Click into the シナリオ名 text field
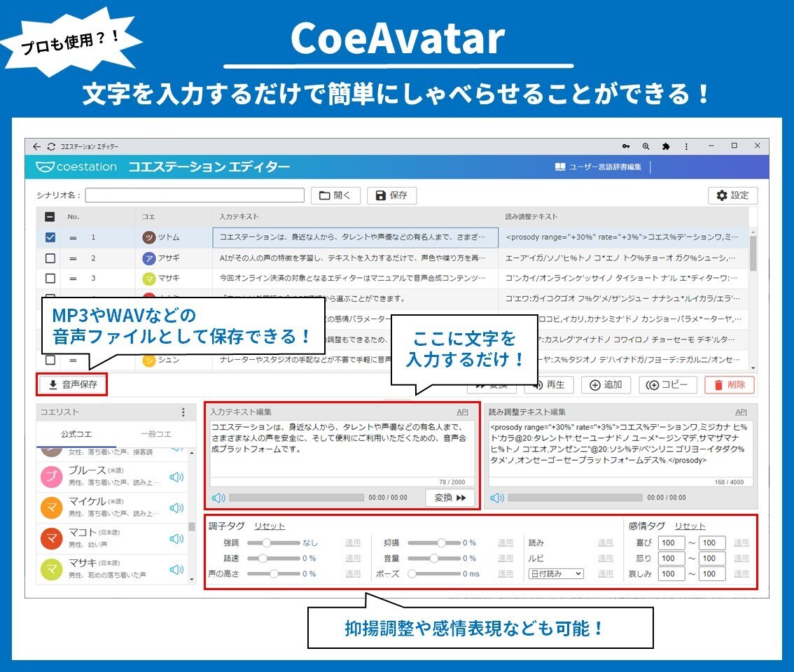The image size is (794, 672). tap(195, 195)
